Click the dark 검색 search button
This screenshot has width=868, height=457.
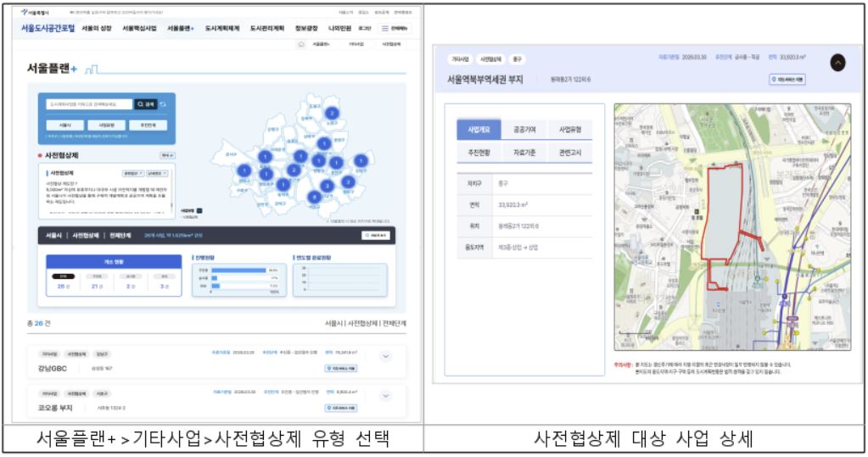[x=146, y=104]
